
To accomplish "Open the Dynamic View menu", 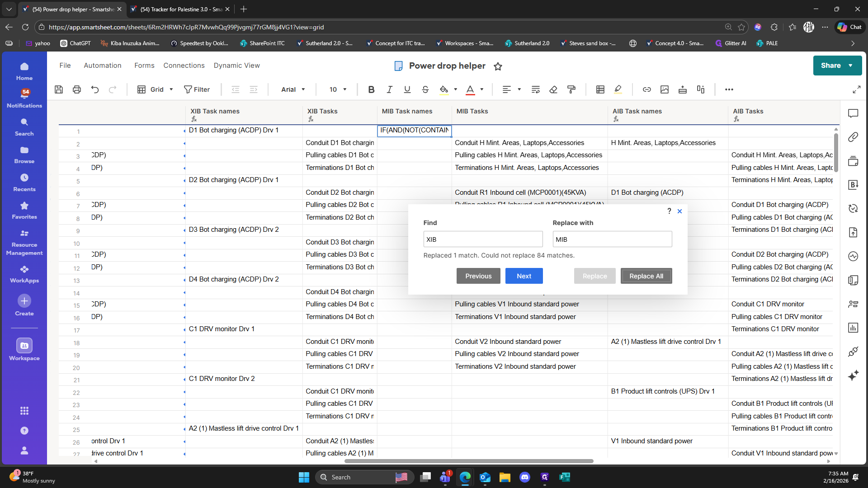I will pos(236,66).
